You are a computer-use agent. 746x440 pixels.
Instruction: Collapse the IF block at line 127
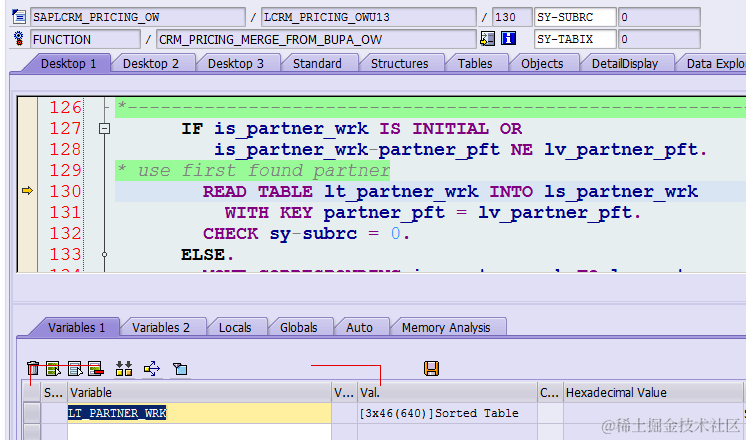click(x=104, y=128)
